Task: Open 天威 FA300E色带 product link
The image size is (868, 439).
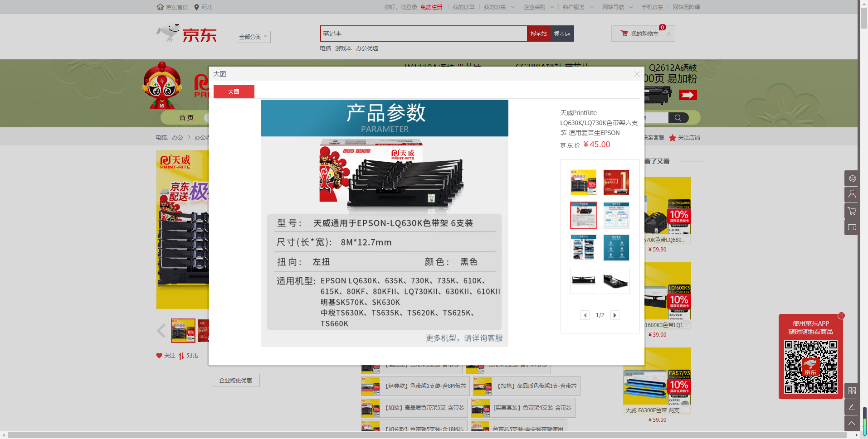Action: [x=655, y=410]
